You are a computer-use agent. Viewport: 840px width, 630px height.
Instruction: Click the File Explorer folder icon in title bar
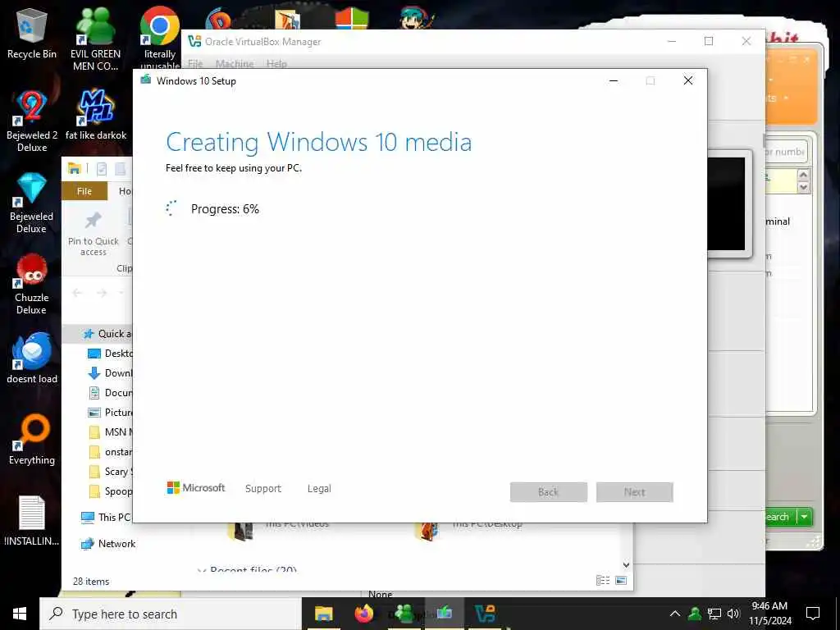pos(74,169)
